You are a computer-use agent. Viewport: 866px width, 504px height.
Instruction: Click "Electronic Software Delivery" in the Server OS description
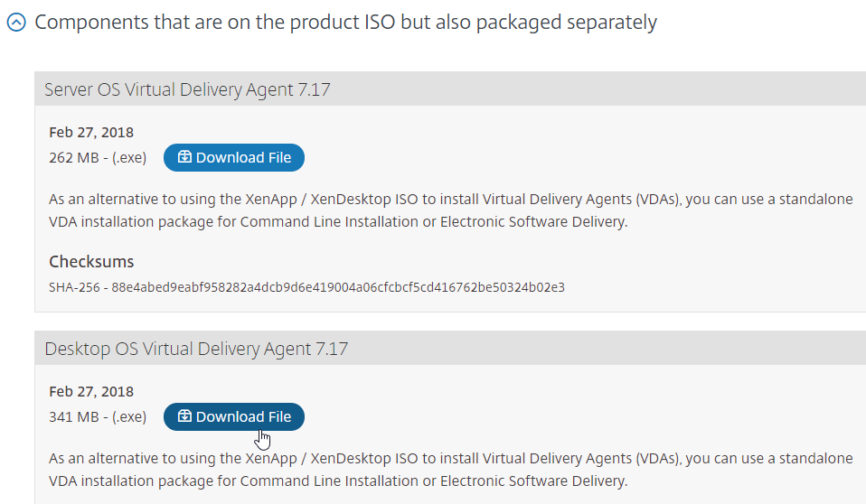532,222
